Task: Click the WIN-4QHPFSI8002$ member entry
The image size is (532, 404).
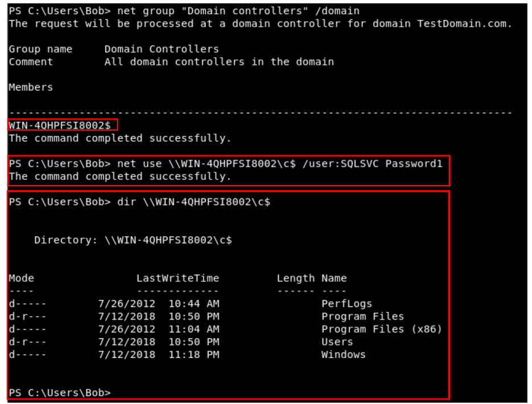Action: [x=60, y=125]
